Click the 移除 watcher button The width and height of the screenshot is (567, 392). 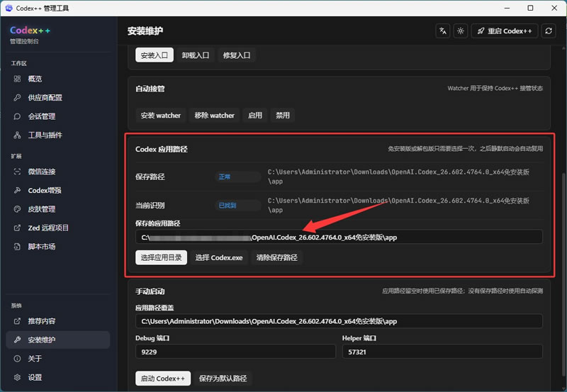215,116
